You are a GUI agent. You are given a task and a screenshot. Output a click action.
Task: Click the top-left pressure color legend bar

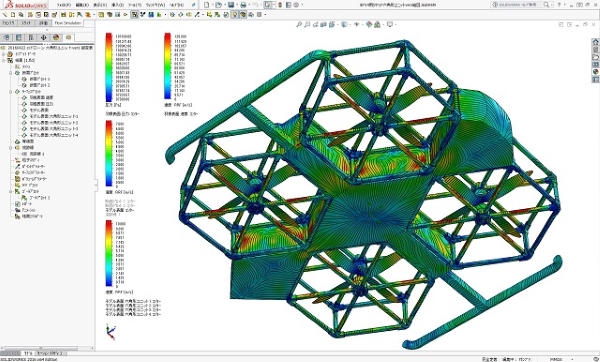(x=109, y=67)
